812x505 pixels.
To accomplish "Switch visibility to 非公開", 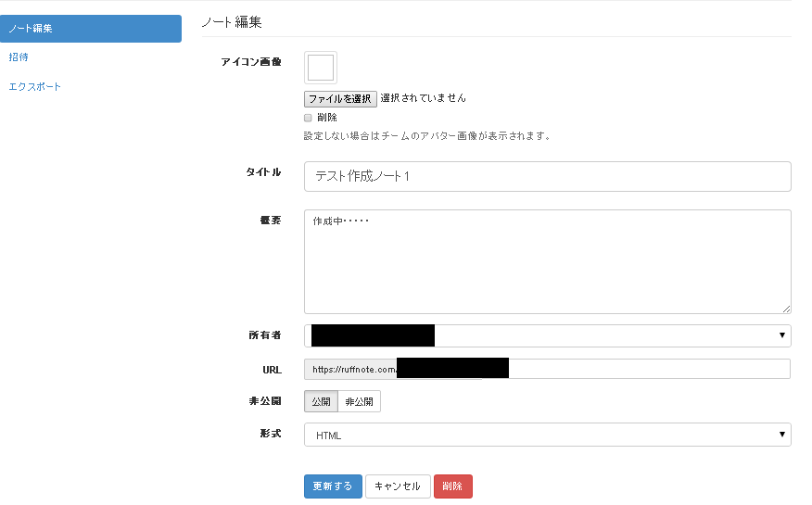I will [359, 401].
